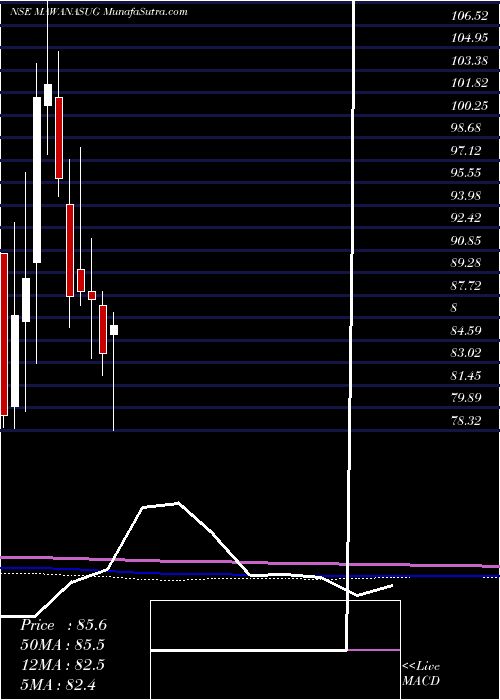This screenshot has width=500, height=700.
Task: Click the 104.95 price axis label
Action: (x=469, y=38)
